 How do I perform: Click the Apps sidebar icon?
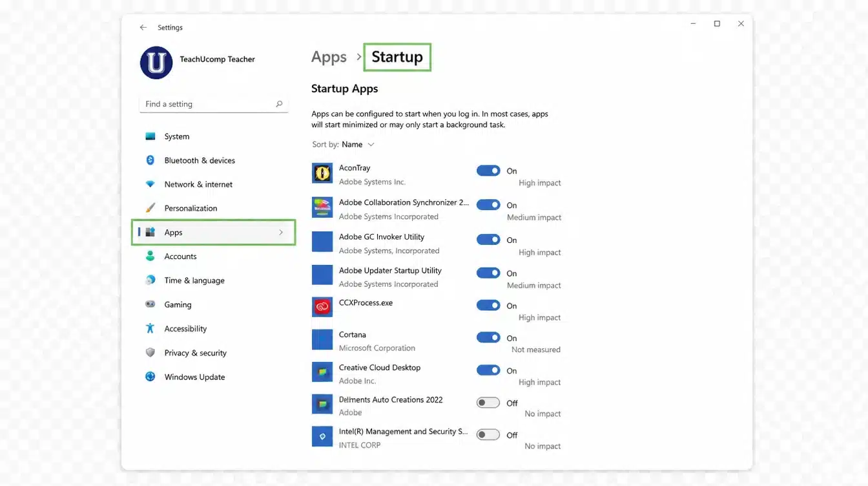click(150, 232)
